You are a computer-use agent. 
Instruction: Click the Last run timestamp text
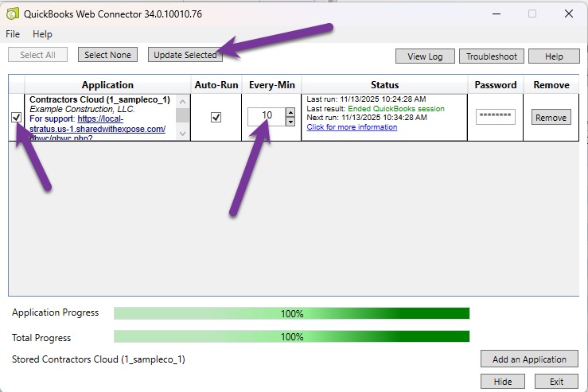[x=366, y=99]
